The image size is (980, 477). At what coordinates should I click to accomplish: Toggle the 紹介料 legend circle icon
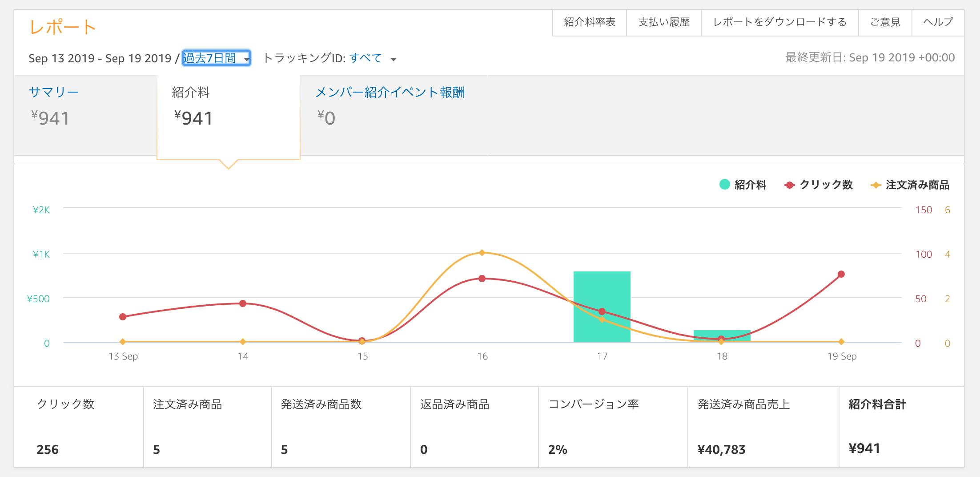point(724,184)
